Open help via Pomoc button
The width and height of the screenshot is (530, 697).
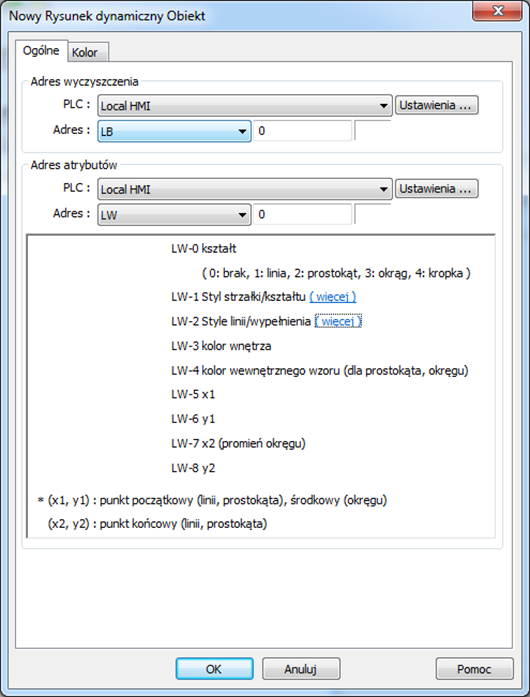[474, 669]
